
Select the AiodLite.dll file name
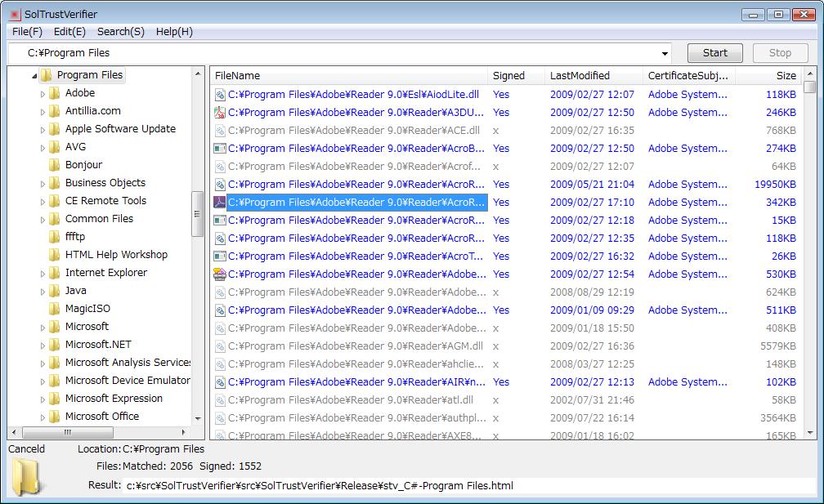pyautogui.click(x=353, y=95)
